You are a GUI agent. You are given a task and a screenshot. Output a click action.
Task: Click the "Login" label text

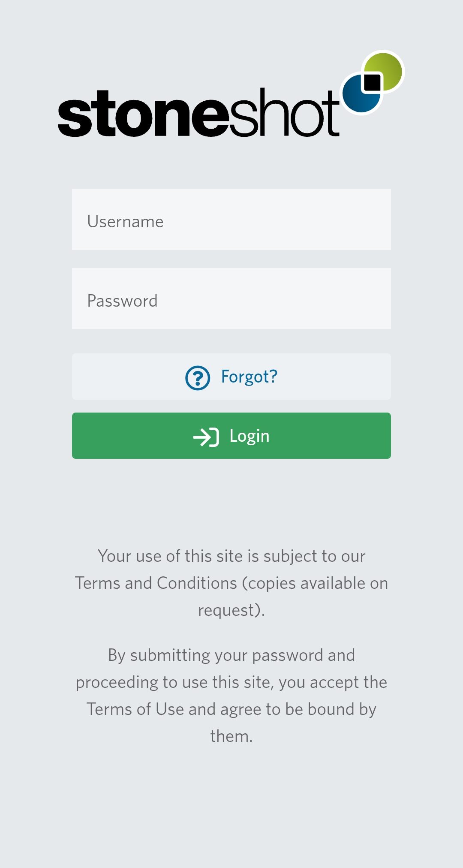[249, 436]
